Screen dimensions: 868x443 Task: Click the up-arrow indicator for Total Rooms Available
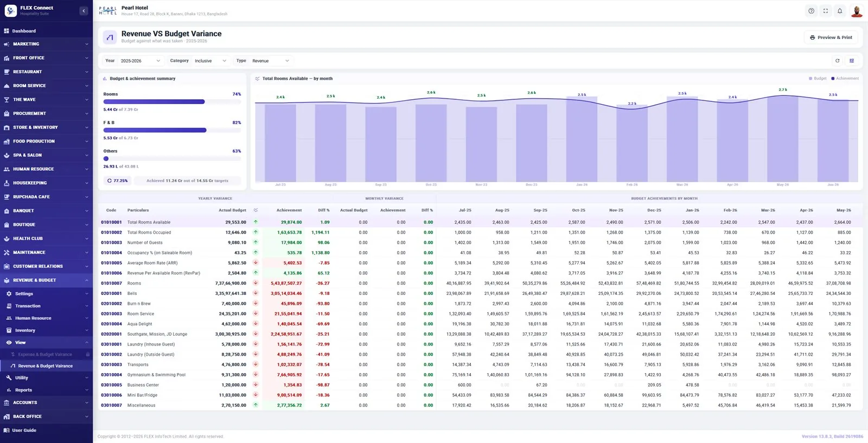(x=256, y=222)
